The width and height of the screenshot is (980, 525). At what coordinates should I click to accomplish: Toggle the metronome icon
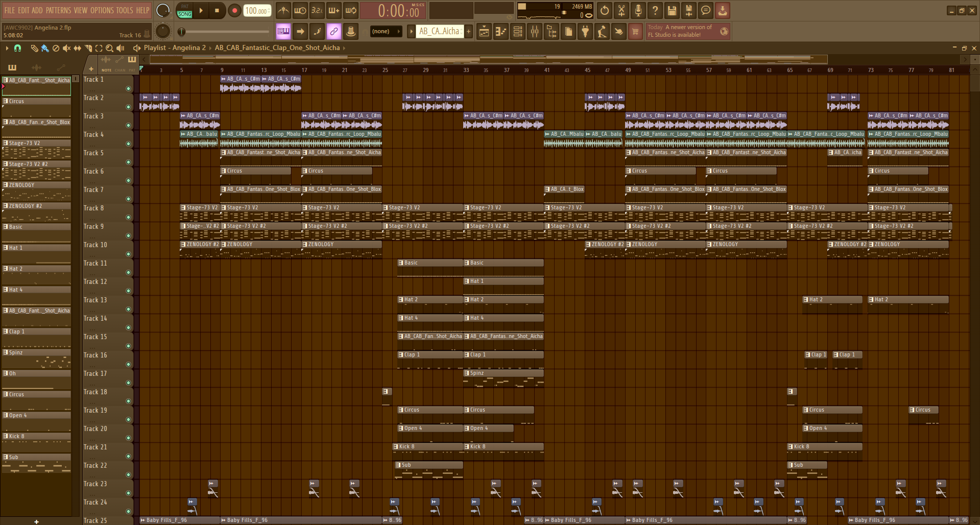click(283, 10)
